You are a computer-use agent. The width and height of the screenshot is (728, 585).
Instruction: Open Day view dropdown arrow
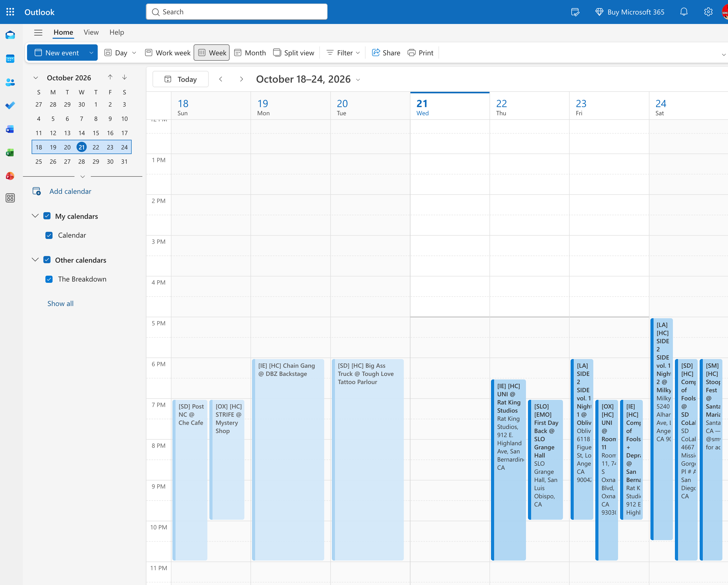pos(134,53)
